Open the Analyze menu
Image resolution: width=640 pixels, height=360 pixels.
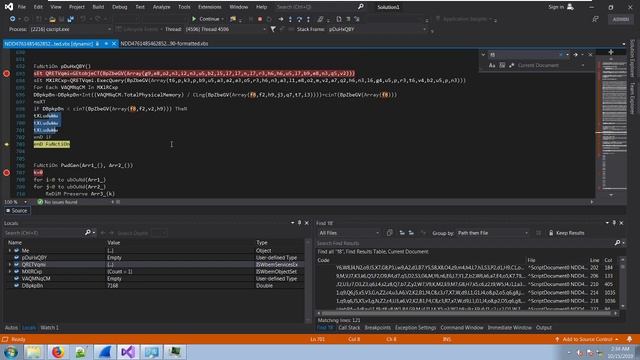[x=161, y=7]
